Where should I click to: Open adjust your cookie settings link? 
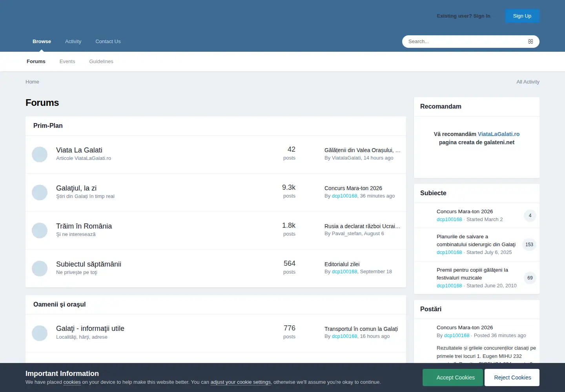(241, 382)
